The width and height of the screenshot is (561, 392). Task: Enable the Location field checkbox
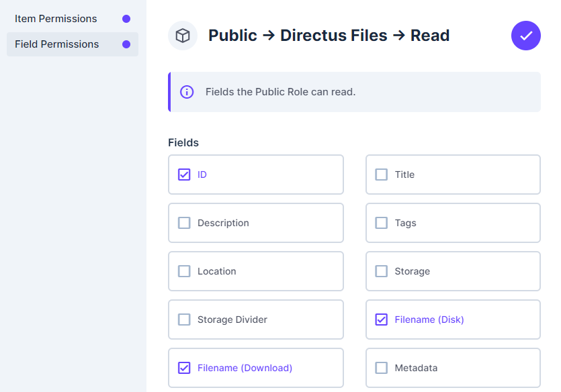coord(184,271)
